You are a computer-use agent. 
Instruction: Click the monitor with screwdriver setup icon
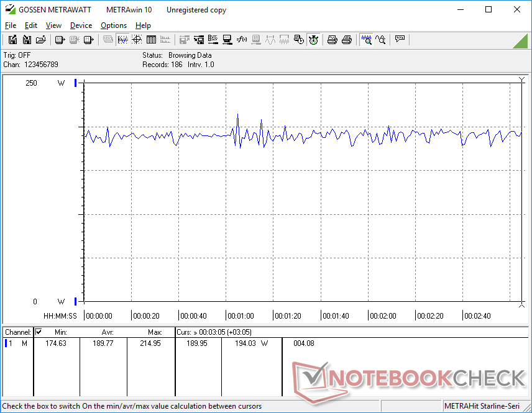(227, 40)
